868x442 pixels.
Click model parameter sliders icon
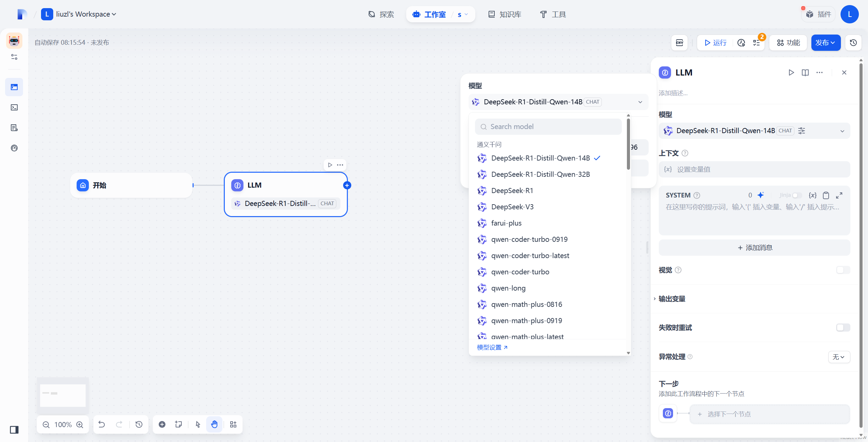[x=802, y=131]
